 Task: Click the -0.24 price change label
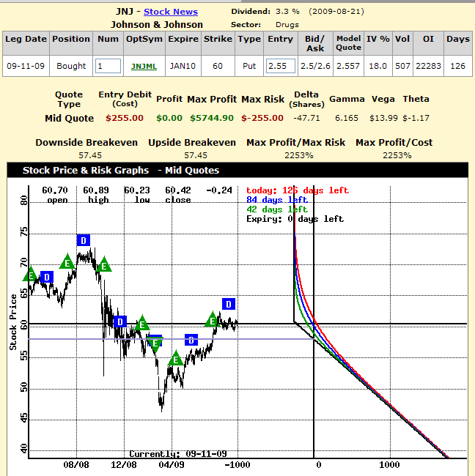[x=219, y=190]
